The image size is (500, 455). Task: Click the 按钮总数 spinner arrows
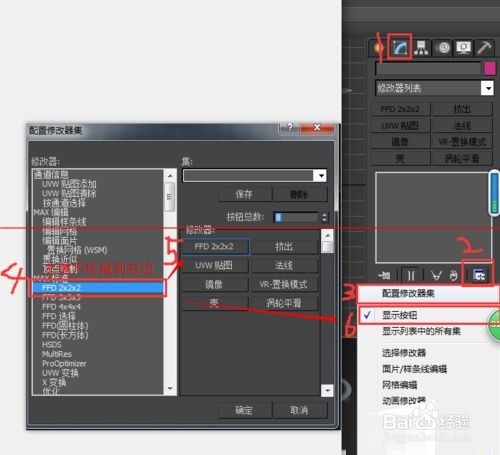[x=324, y=217]
